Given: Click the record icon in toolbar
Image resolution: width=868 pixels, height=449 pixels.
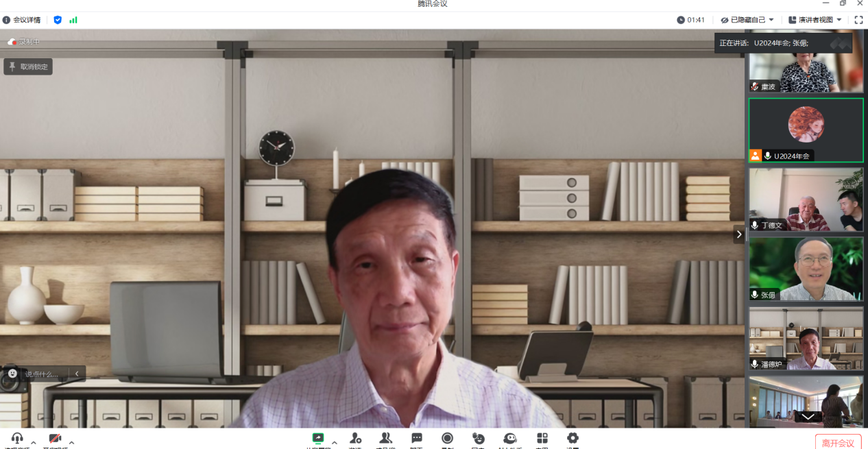Looking at the screenshot, I should point(447,439).
